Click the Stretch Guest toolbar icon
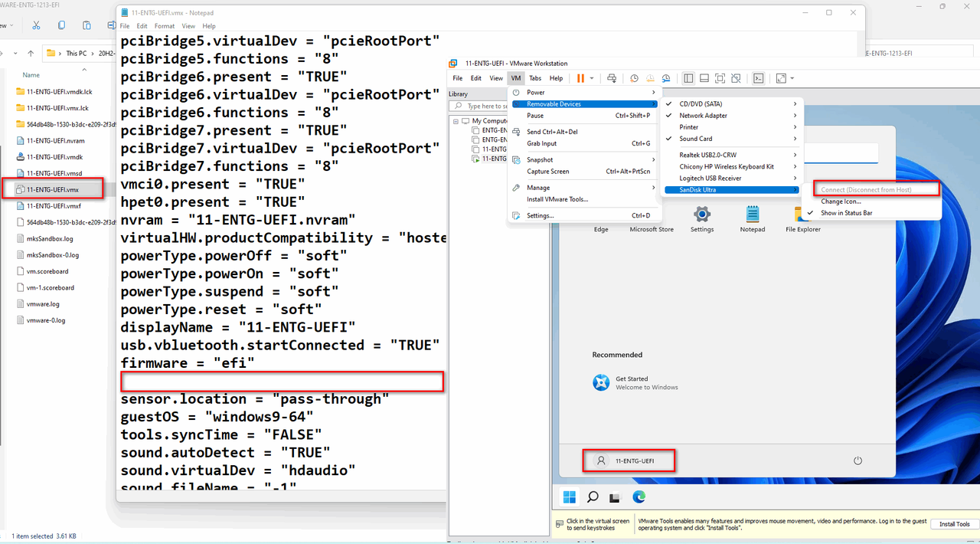980x544 pixels. point(781,78)
